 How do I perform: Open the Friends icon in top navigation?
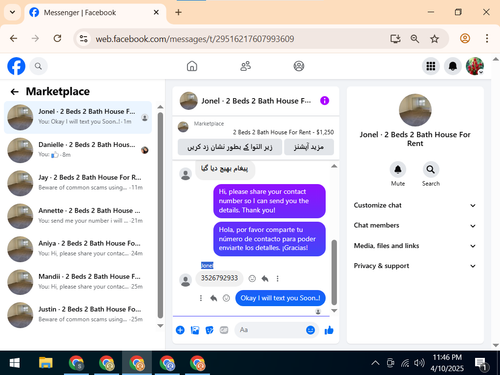point(245,66)
